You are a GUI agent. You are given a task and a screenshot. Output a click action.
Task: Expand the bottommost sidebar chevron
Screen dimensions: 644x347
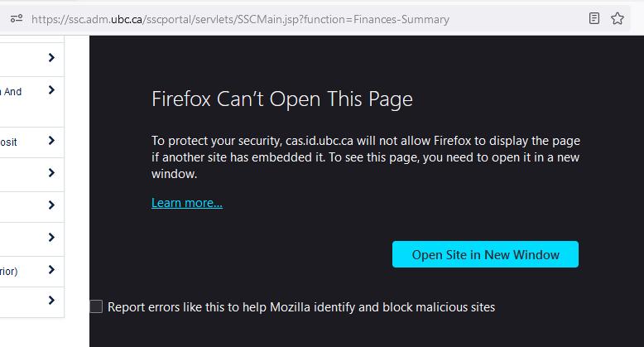pyautogui.click(x=51, y=300)
